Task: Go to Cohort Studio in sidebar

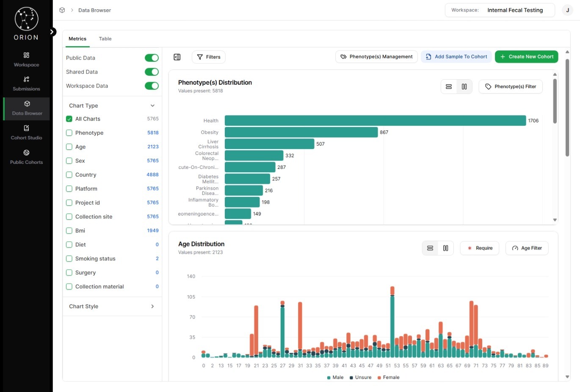Action: (x=26, y=132)
